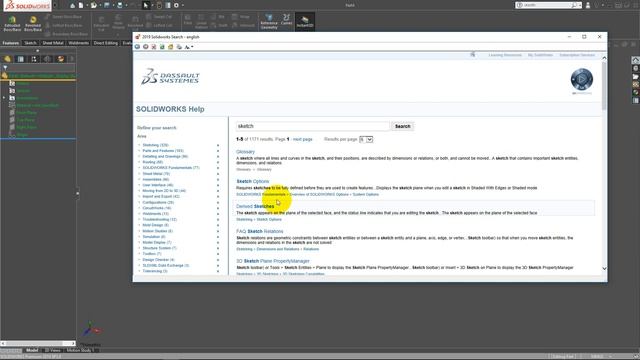Screen dimensions: 640x360
Task: Open the font size dropdown in help toolbar
Action: [189, 47]
